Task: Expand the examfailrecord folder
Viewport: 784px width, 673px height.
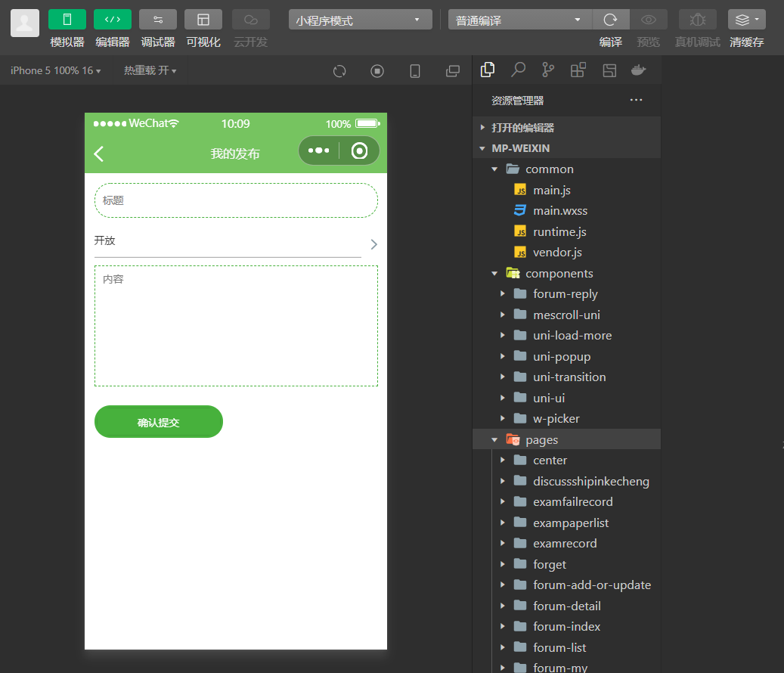Action: coord(566,501)
